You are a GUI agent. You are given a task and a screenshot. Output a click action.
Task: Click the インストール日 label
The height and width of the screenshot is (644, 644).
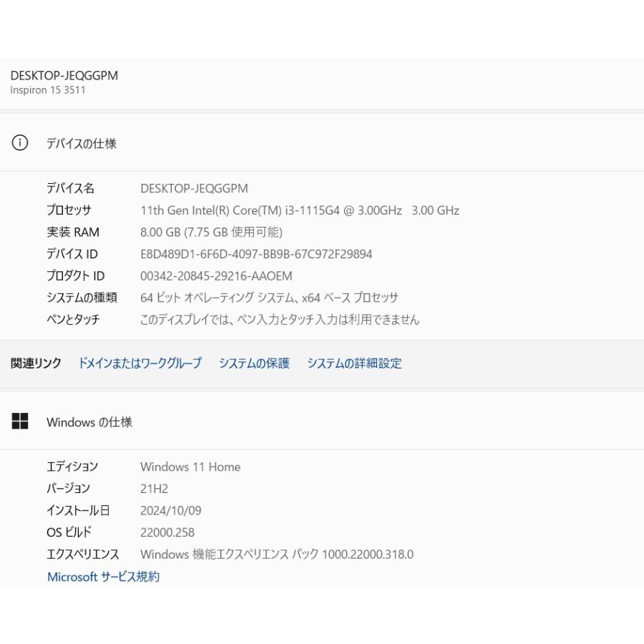click(x=78, y=510)
